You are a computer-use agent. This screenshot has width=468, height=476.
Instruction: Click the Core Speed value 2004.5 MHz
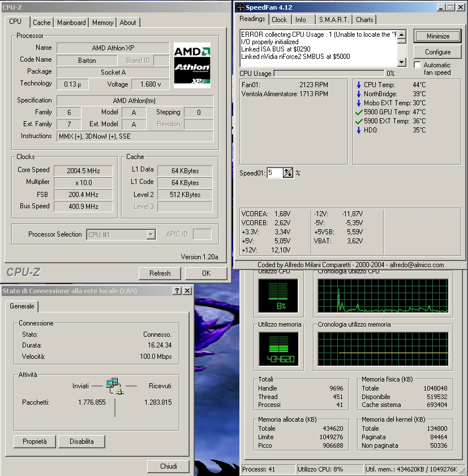[83, 170]
